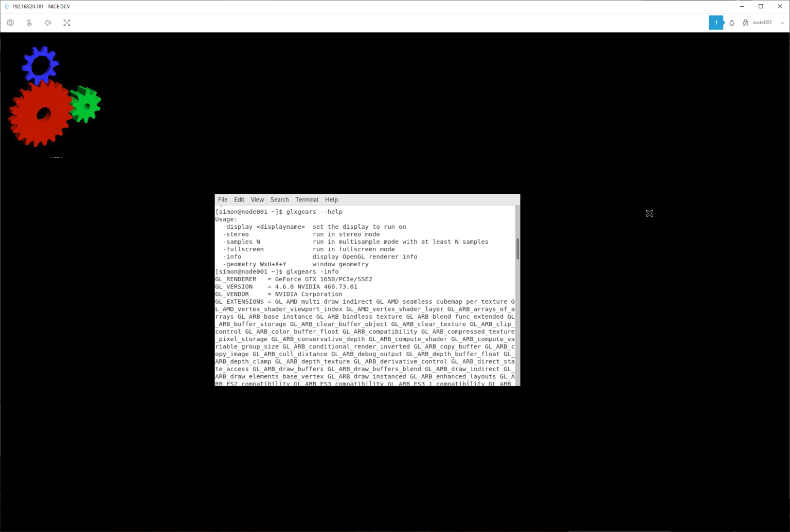Enter fullscreen with the arrows icon
This screenshot has height=532, width=790.
[x=67, y=23]
